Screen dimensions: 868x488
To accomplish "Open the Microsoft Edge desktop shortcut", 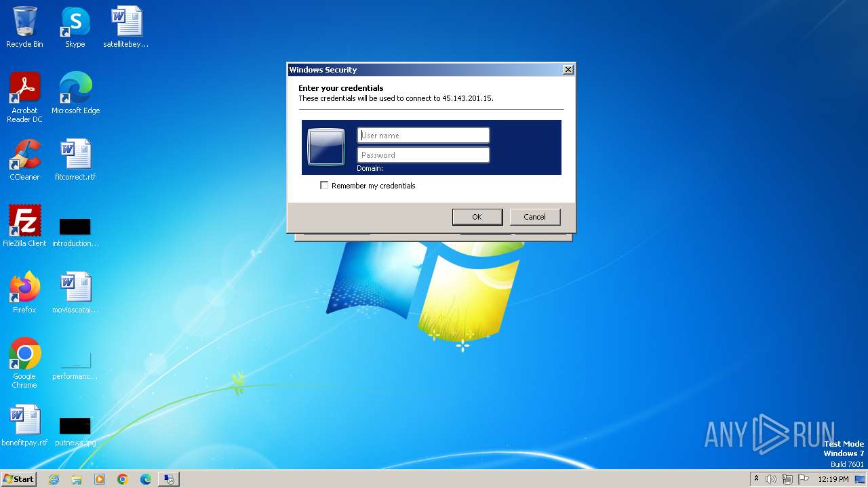I will tap(75, 94).
